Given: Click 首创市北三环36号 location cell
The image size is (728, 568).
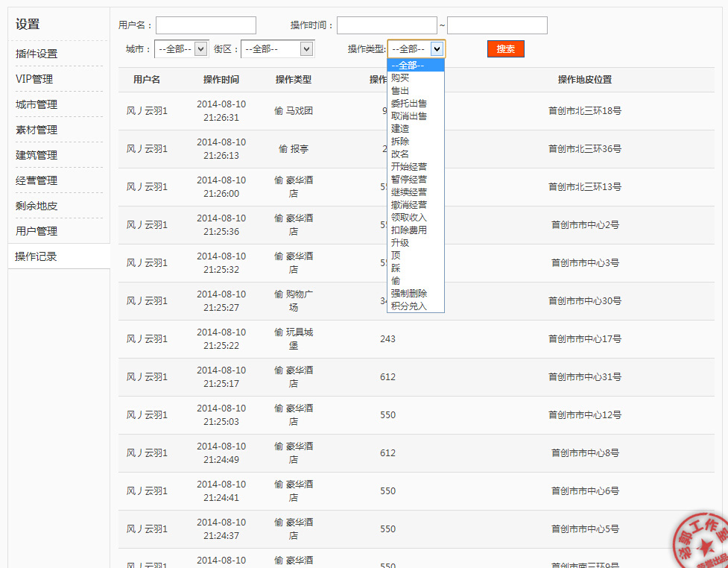Looking at the screenshot, I should 585,149.
